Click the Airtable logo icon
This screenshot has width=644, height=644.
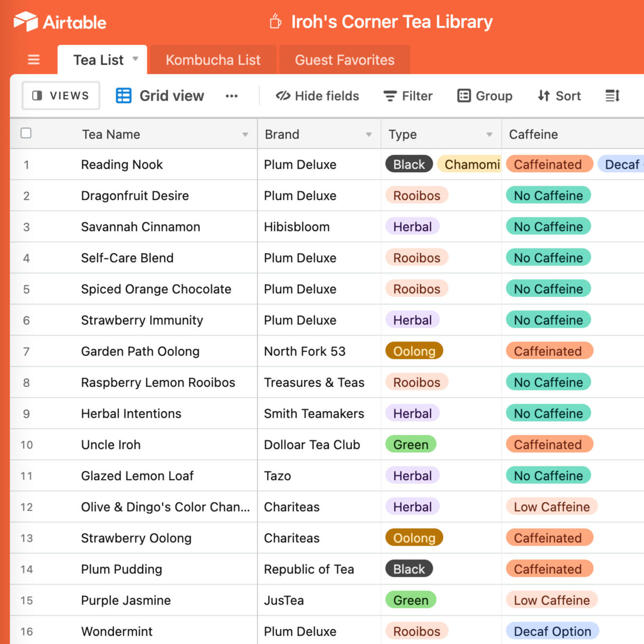click(26, 21)
